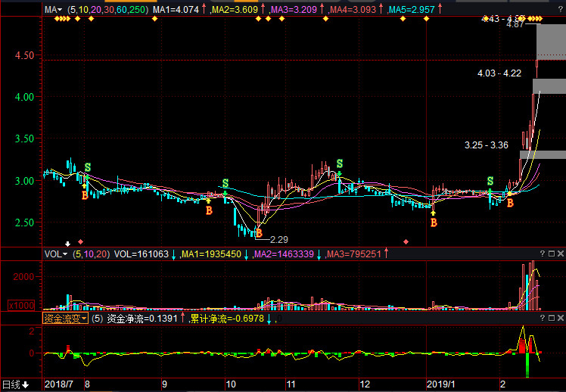Click help icon on 资金流变 panel
The height and width of the screenshot is (392, 566).
543,318
